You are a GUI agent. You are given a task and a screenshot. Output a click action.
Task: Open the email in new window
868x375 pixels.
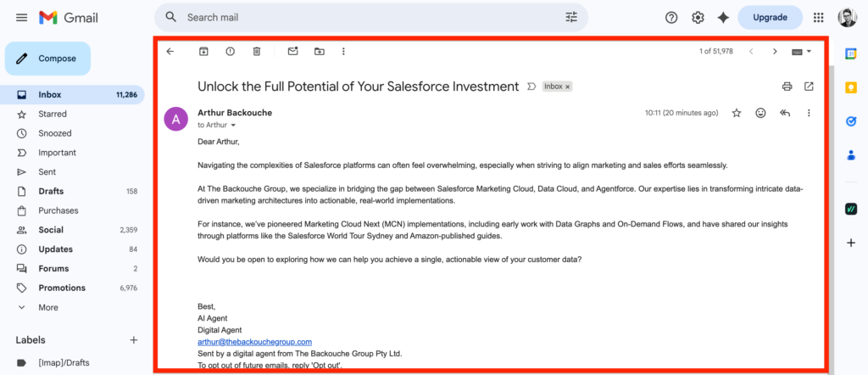[x=809, y=87]
